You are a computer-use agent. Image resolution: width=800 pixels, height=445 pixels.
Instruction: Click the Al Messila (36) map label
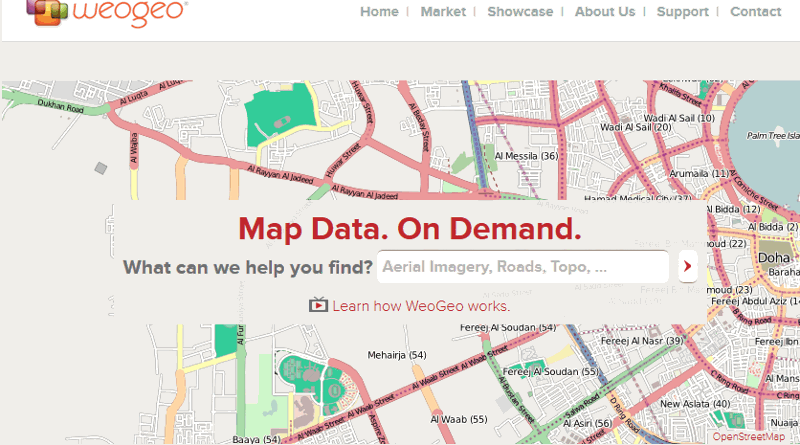[x=527, y=156]
